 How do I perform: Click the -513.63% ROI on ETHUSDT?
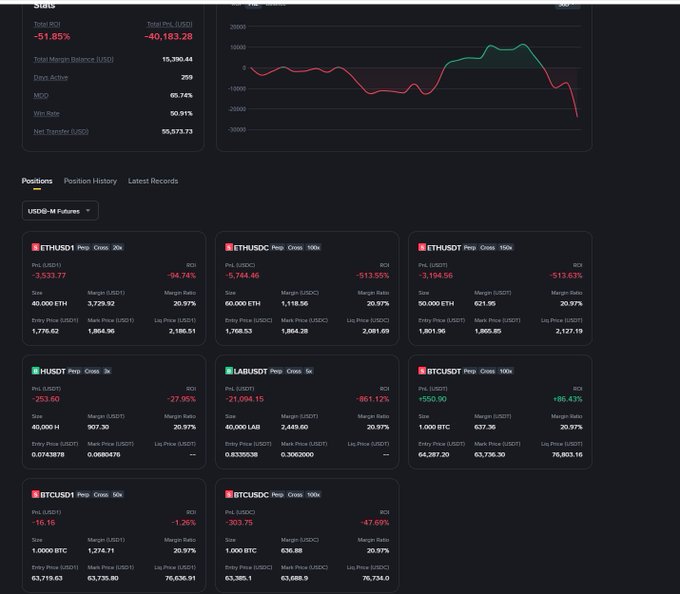(566, 275)
